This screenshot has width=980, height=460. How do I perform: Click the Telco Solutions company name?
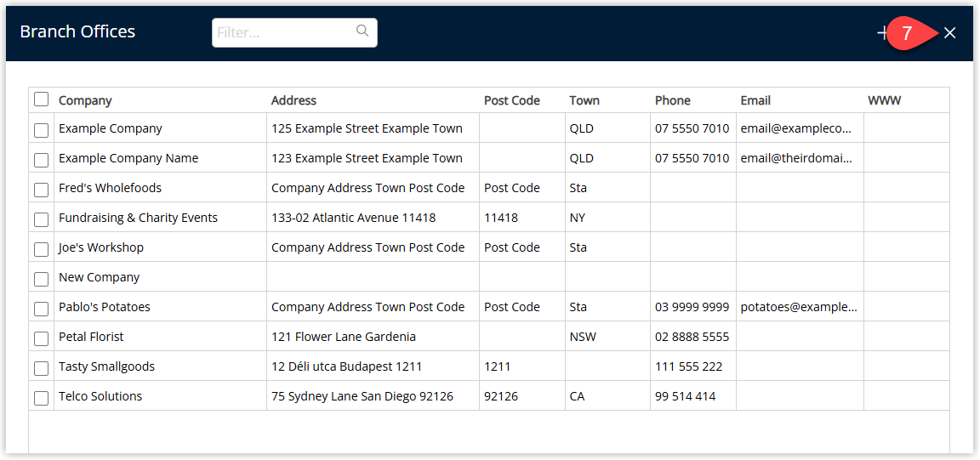tap(100, 396)
